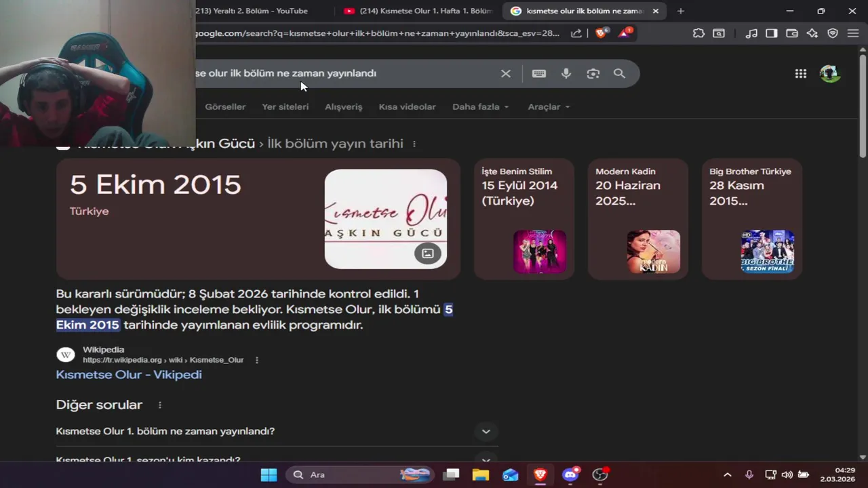Open options for the Wikipedia result
The width and height of the screenshot is (868, 488).
(257, 360)
